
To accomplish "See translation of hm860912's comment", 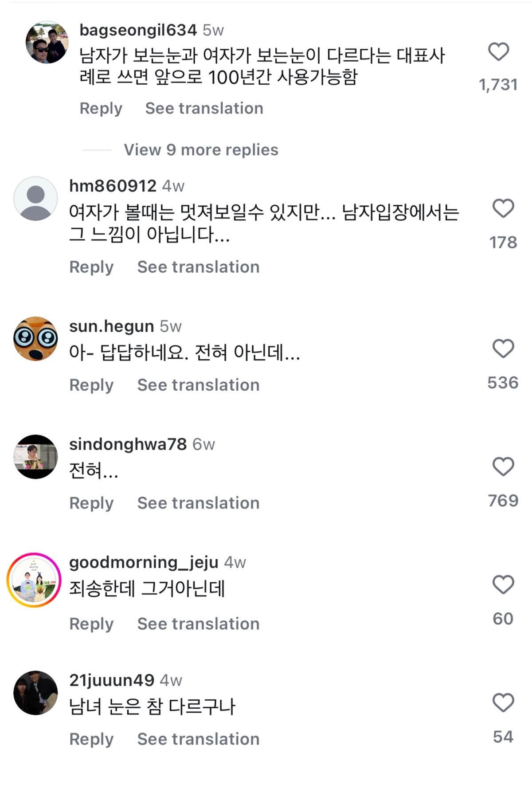I will point(197,267).
